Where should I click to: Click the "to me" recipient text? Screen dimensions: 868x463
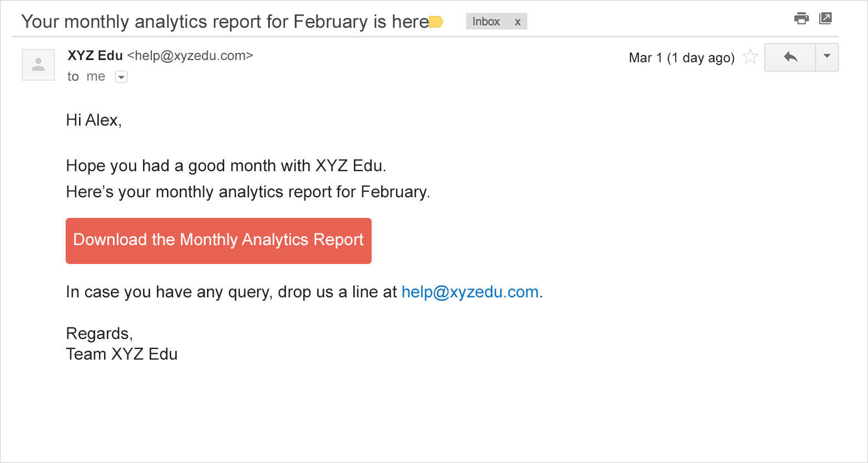tap(86, 77)
